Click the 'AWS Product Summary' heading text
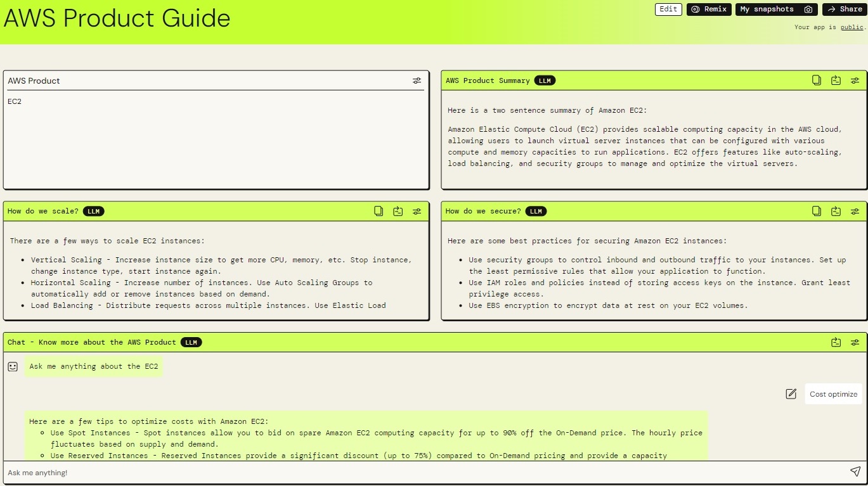The height and width of the screenshot is (486, 868). pos(488,80)
